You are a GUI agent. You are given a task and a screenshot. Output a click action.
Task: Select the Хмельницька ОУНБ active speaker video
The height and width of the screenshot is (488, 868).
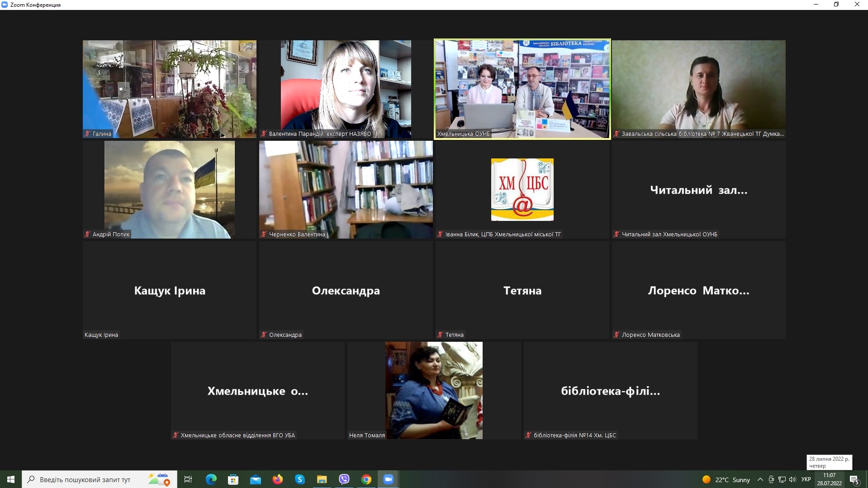click(522, 89)
